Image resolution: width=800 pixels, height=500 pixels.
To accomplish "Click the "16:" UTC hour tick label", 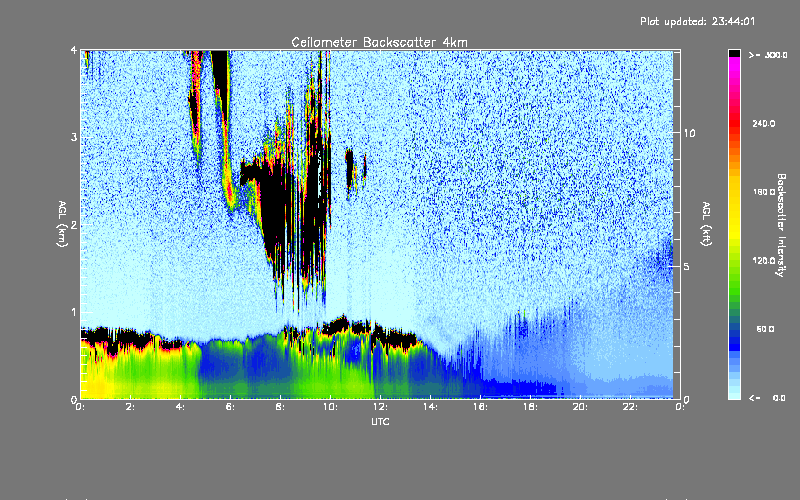I will 480,407.
